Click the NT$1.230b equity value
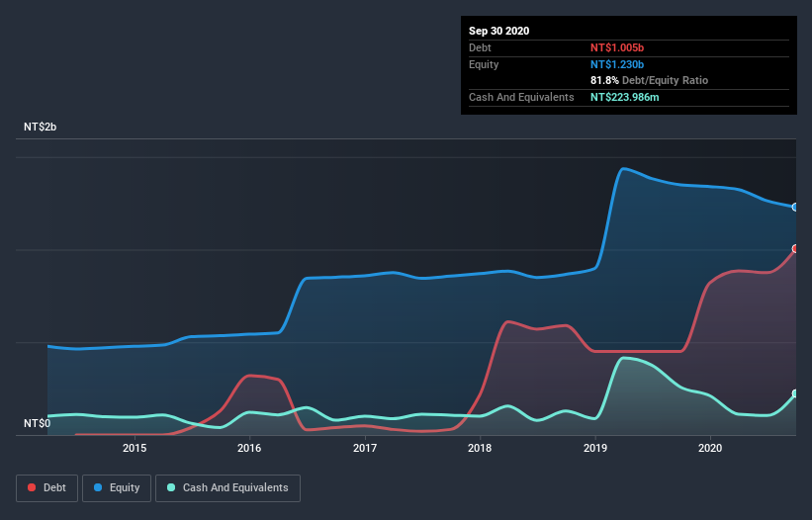The width and height of the screenshot is (812, 520). click(617, 64)
